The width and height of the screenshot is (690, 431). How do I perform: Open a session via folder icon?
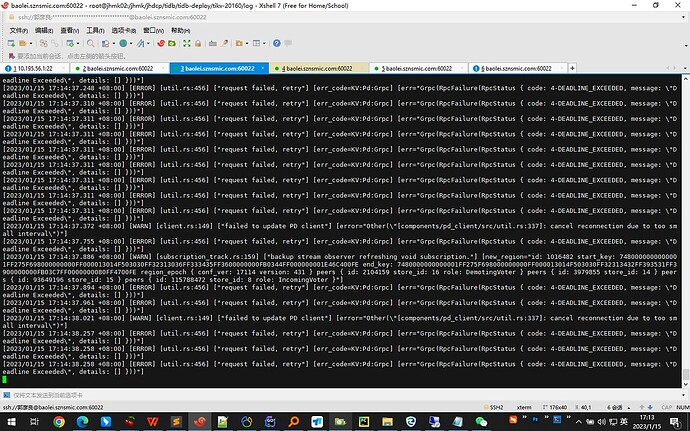[23, 43]
